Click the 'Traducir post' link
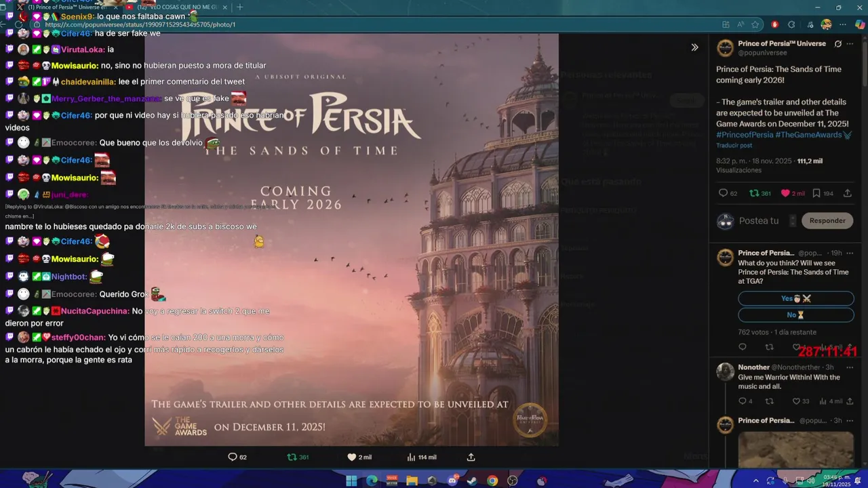 pos(734,146)
